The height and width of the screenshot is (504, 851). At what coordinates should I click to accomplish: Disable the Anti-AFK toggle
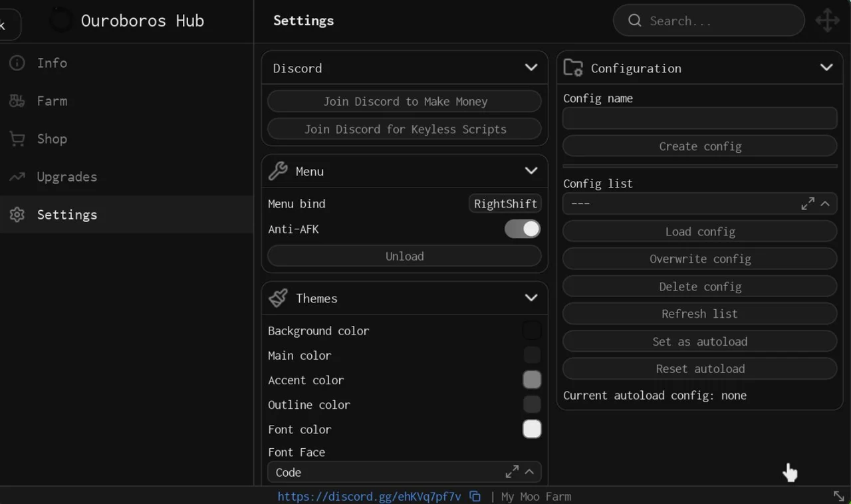tap(523, 229)
